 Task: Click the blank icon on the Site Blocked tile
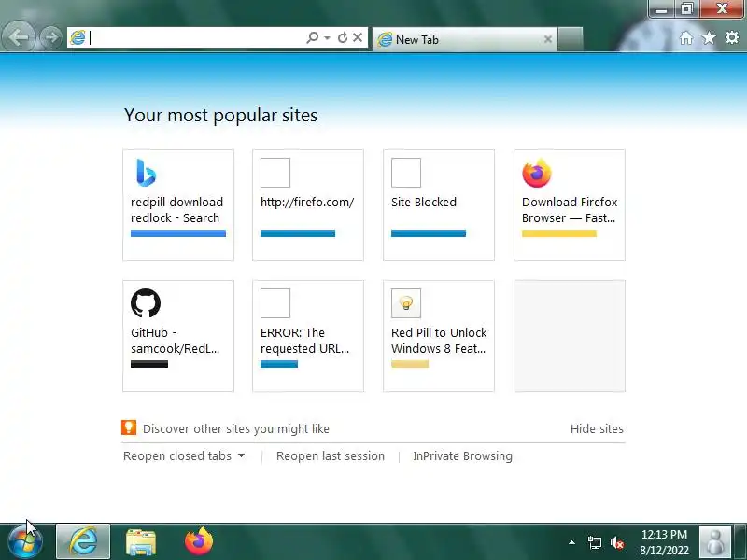click(406, 173)
